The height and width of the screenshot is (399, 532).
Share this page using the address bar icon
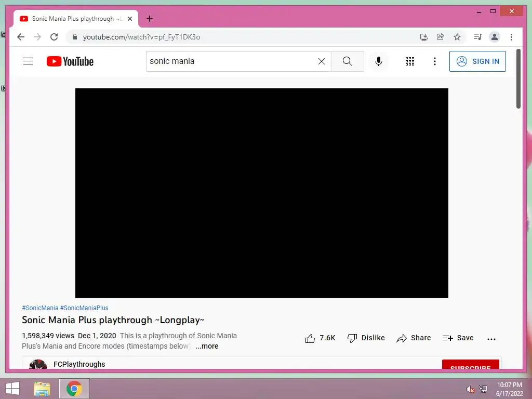click(x=441, y=37)
